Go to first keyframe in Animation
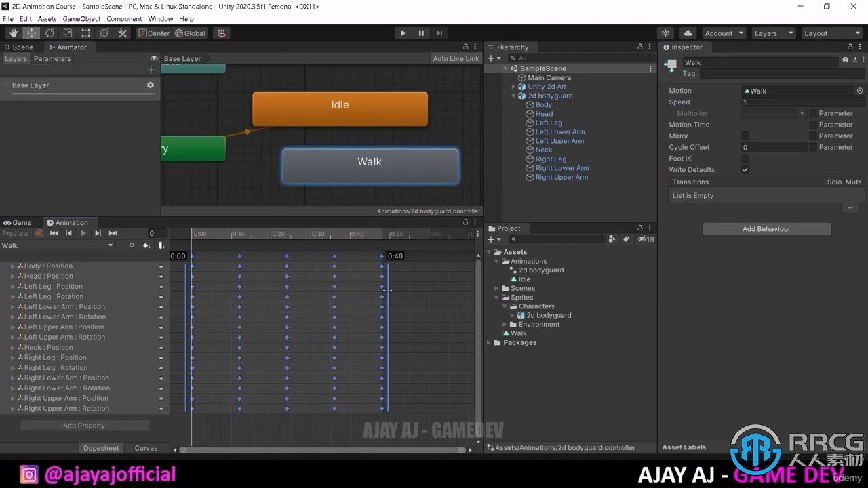This screenshot has height=488, width=868. pyautogui.click(x=54, y=233)
